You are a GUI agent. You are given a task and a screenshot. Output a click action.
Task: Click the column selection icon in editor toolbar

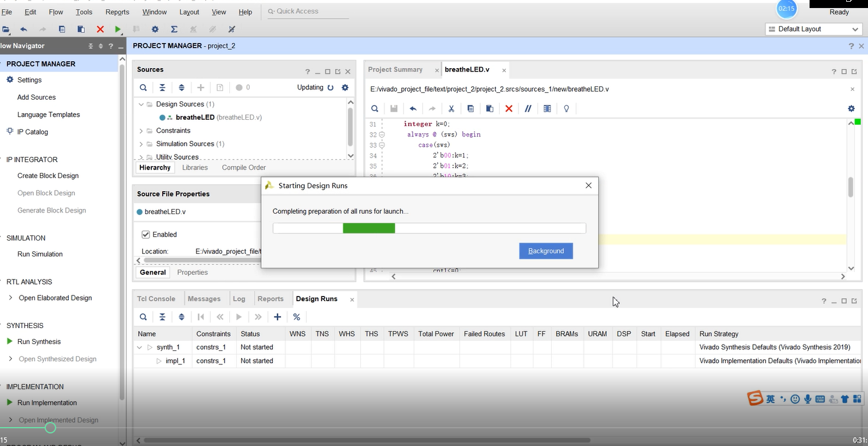[x=547, y=108]
